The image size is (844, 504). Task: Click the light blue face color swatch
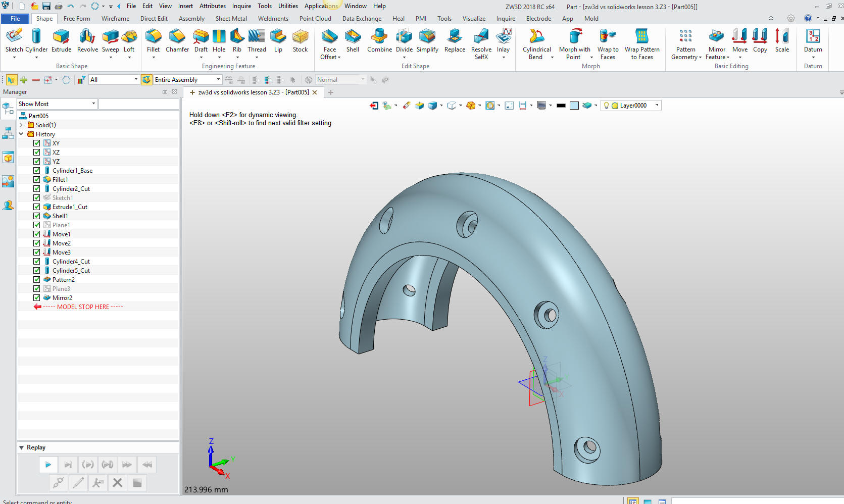tap(574, 106)
